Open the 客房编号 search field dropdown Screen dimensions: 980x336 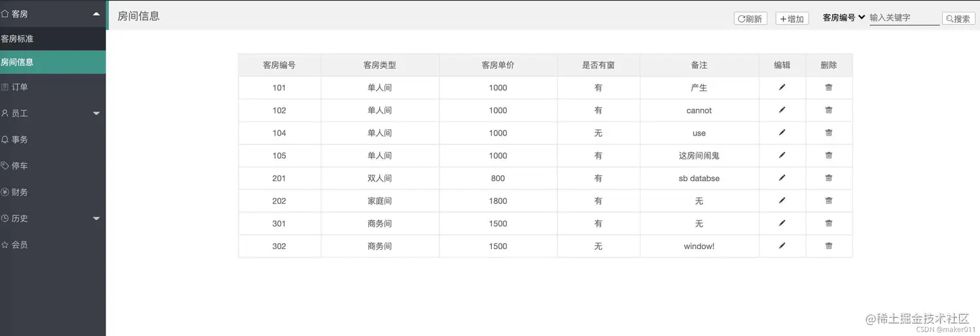pyautogui.click(x=844, y=18)
